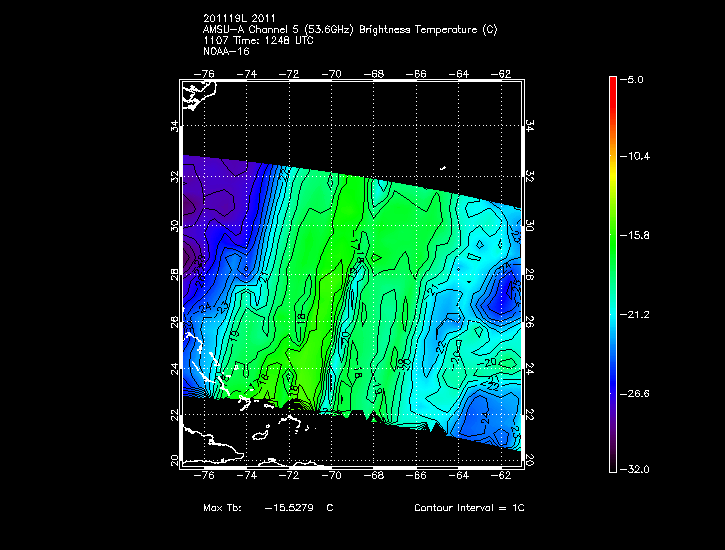Viewport: 725px width, 550px height.
Task: Select the 30 latitude label on left axis
Action: pos(175,226)
